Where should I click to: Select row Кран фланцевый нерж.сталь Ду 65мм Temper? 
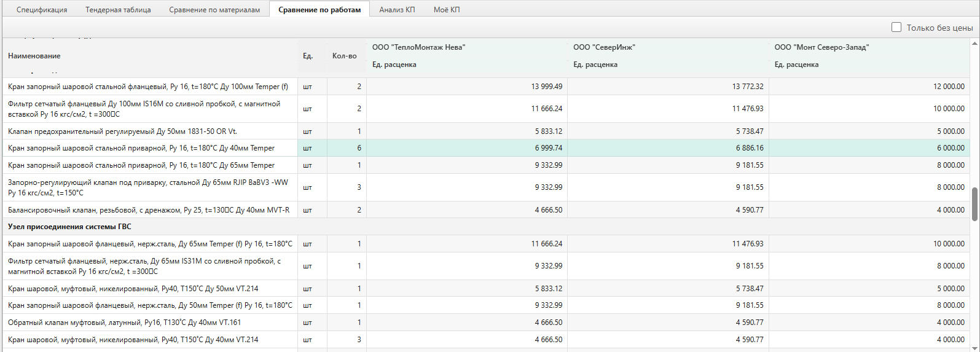tap(486, 244)
